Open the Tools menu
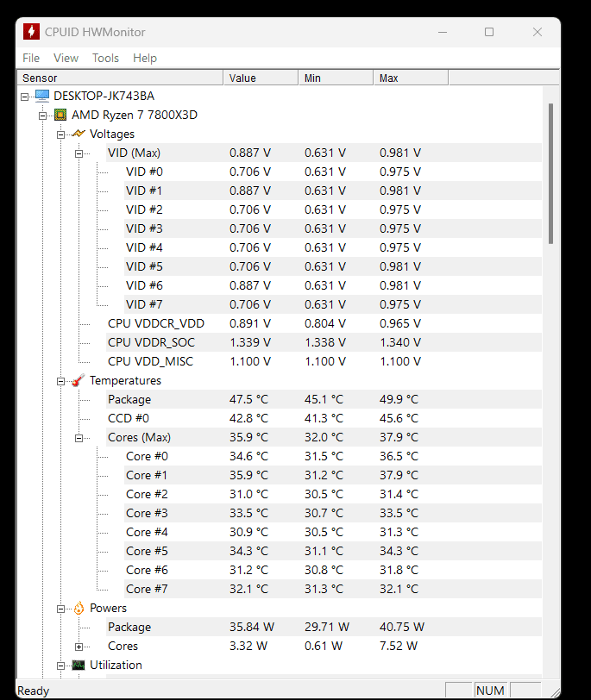The image size is (591, 700). pyautogui.click(x=105, y=58)
